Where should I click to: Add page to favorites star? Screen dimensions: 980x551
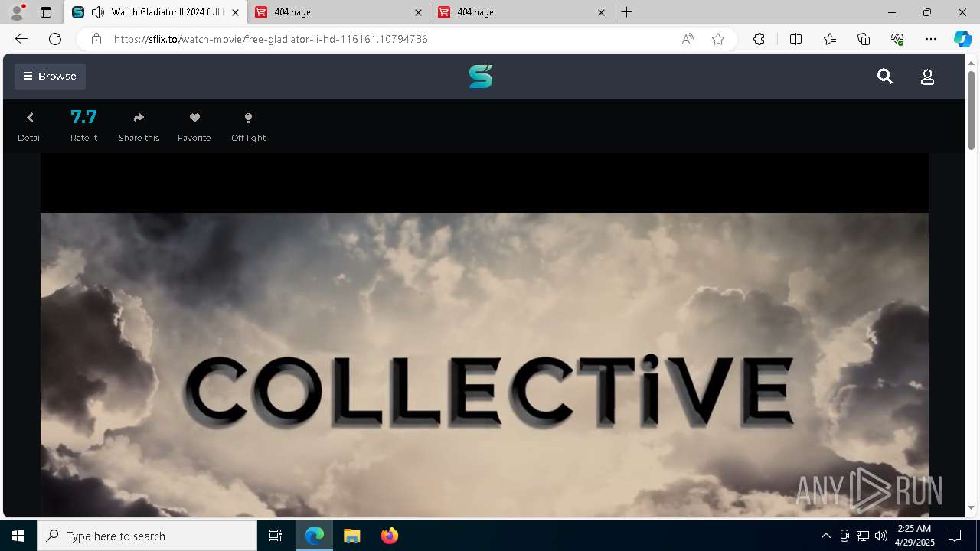tap(718, 39)
